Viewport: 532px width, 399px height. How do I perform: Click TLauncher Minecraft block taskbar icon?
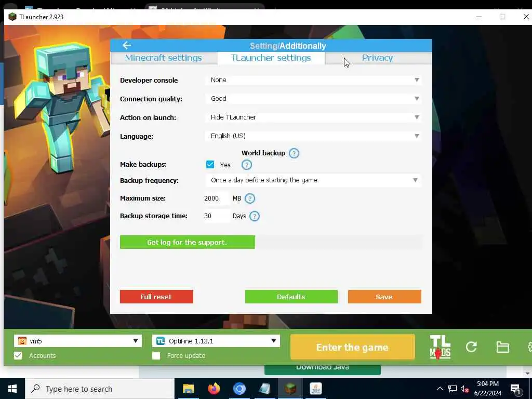click(x=290, y=389)
